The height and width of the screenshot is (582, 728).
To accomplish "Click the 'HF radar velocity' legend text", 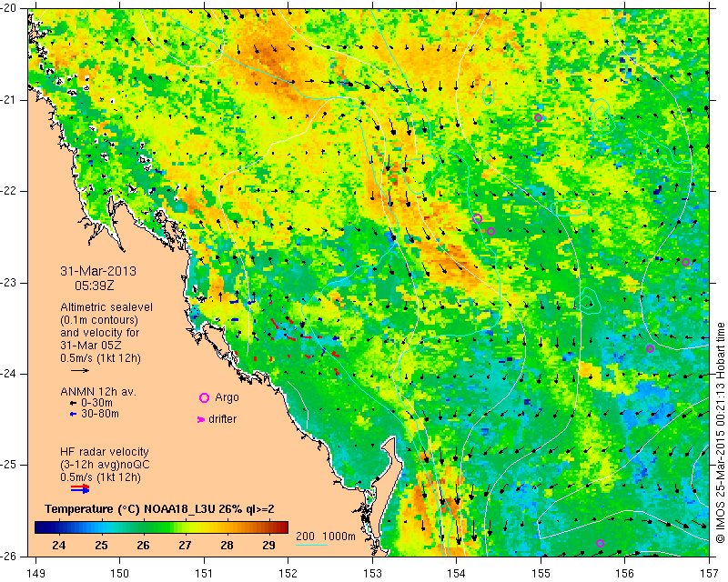I will [105, 452].
